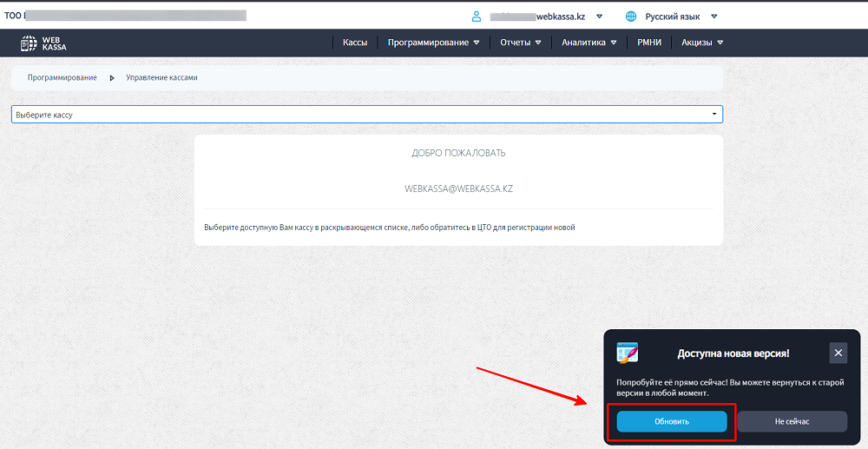Click the user profile icon
868x449 pixels.
pyautogui.click(x=476, y=16)
